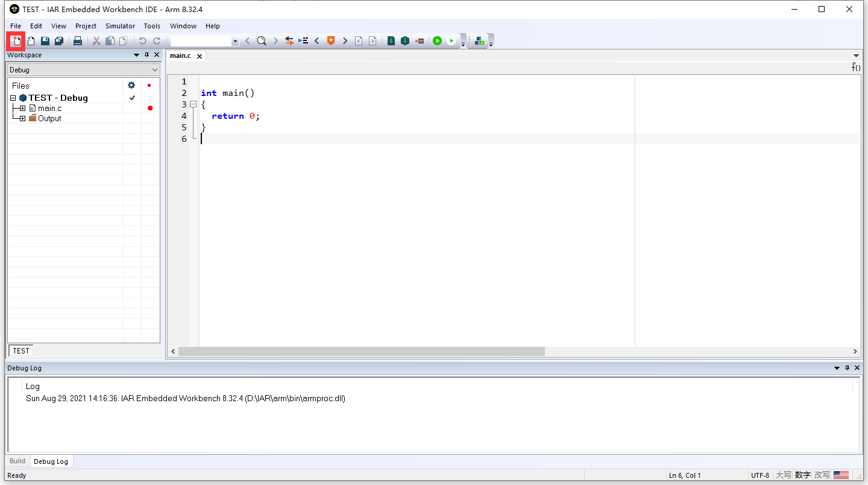Open the Simulator menu
Viewport: 868px width, 485px height.
(x=120, y=26)
